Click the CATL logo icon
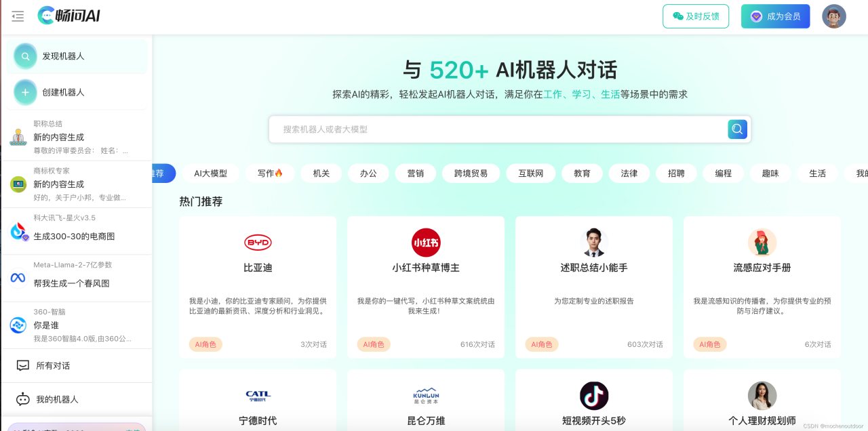The height and width of the screenshot is (431, 868). (258, 396)
